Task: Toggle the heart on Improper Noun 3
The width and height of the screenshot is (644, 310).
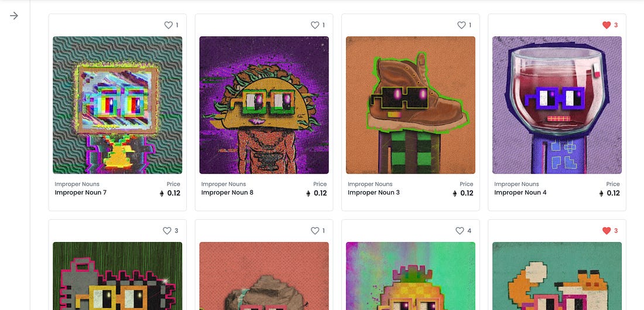Action: coord(462,25)
